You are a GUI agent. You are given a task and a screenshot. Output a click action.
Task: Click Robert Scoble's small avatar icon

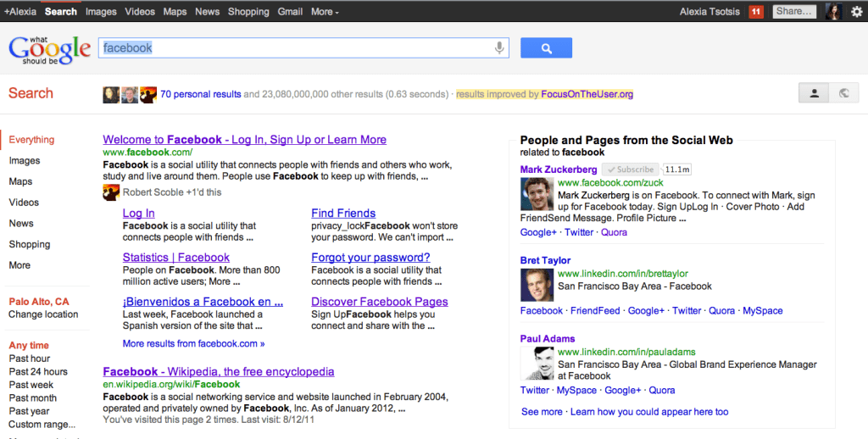coord(110,192)
